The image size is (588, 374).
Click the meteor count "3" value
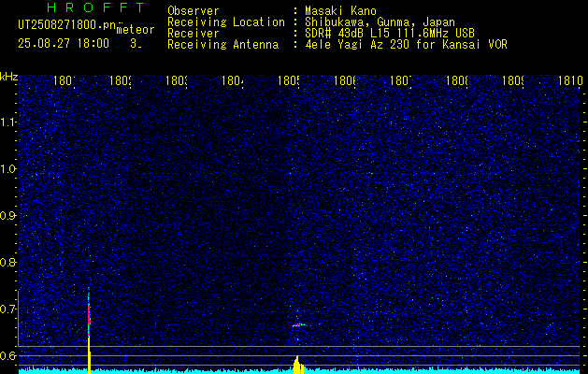pos(134,44)
